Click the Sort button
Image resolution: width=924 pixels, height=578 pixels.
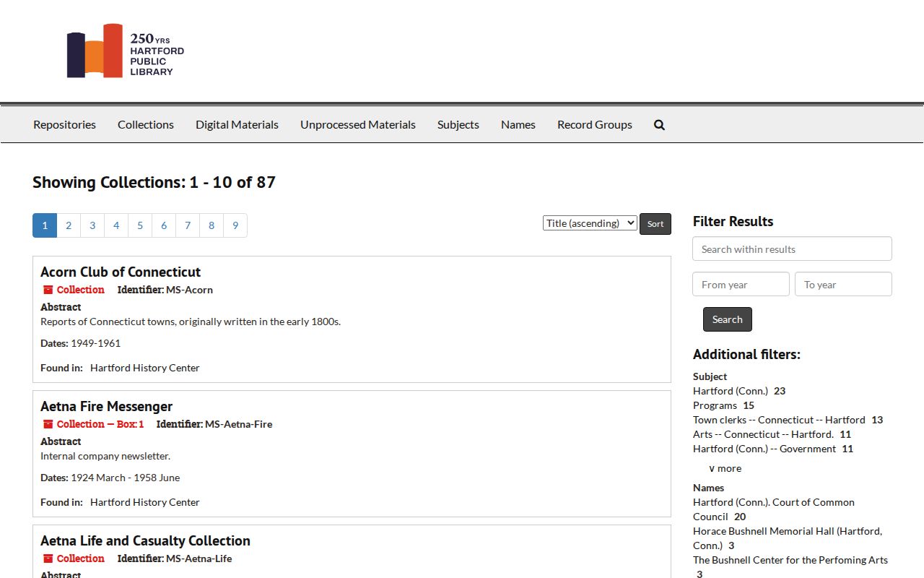pos(655,224)
